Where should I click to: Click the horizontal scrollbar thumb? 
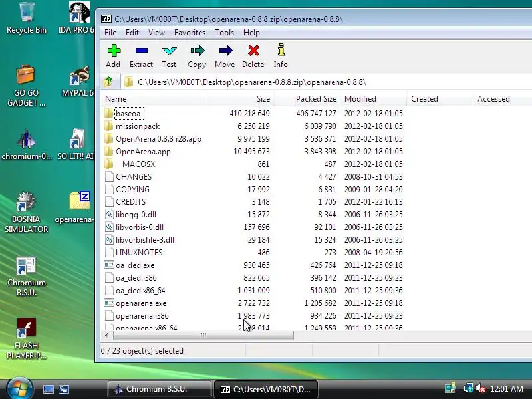(x=203, y=336)
